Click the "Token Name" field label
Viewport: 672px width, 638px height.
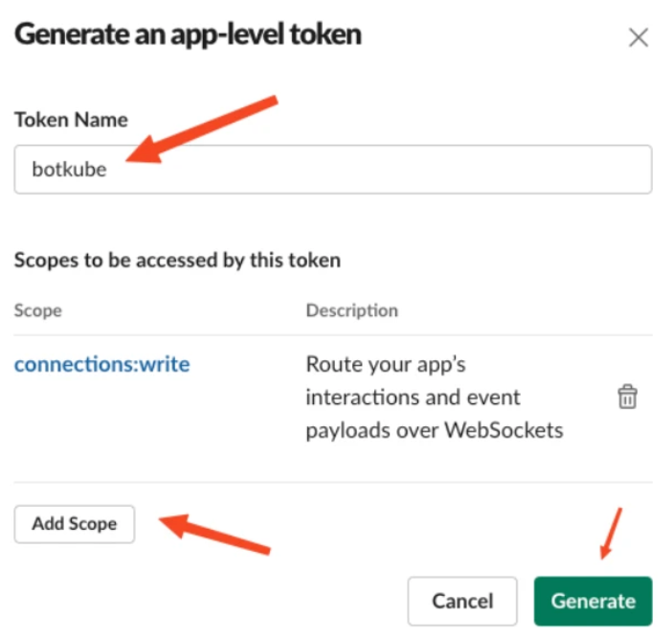point(71,120)
